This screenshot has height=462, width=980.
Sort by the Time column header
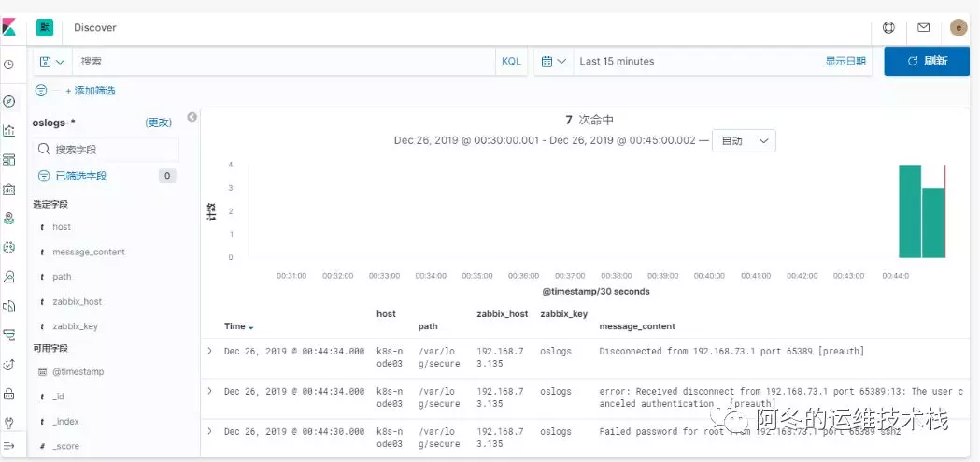pyautogui.click(x=239, y=326)
